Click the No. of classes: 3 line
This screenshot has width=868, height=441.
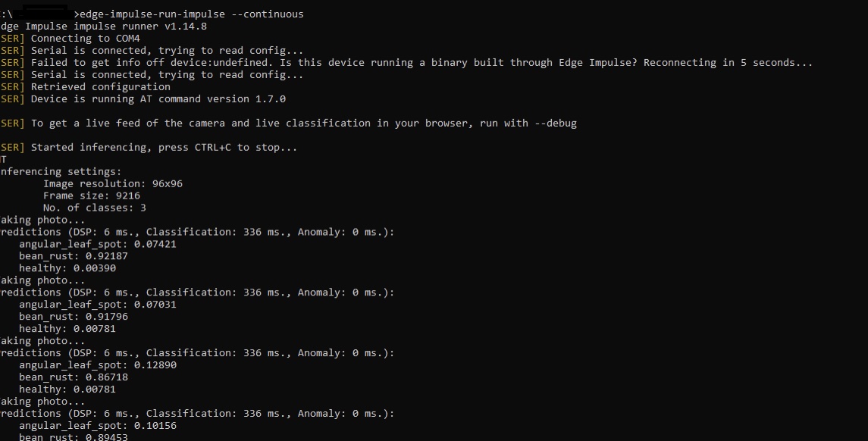point(95,208)
